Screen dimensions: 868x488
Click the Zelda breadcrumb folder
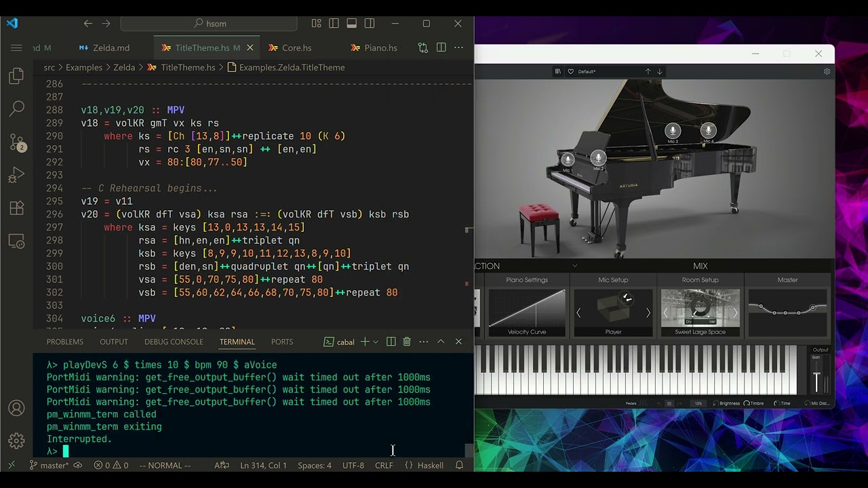coord(124,67)
